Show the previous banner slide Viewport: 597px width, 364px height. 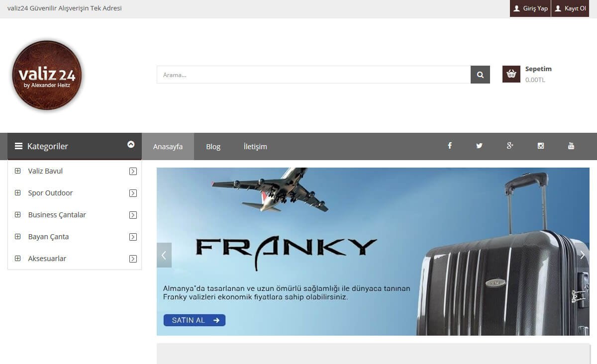pos(164,255)
